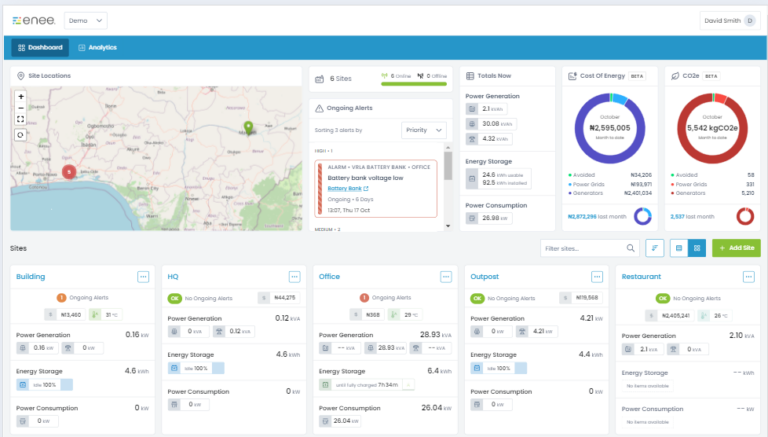
Task: Switch to grid view for sites
Action: (697, 247)
